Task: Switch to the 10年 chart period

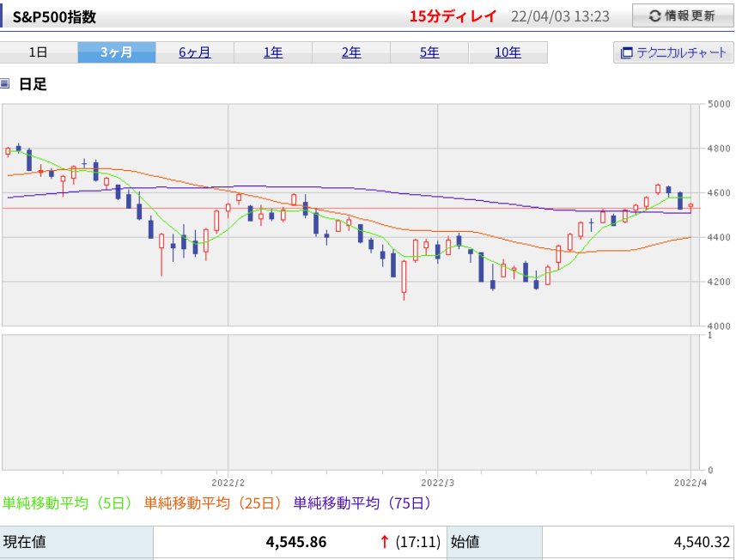Action: [x=508, y=52]
